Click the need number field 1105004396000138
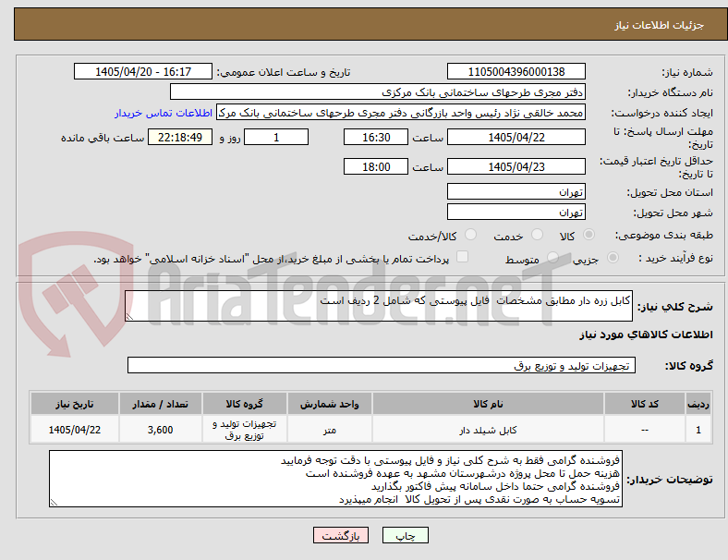The width and height of the screenshot is (728, 560). tap(516, 71)
